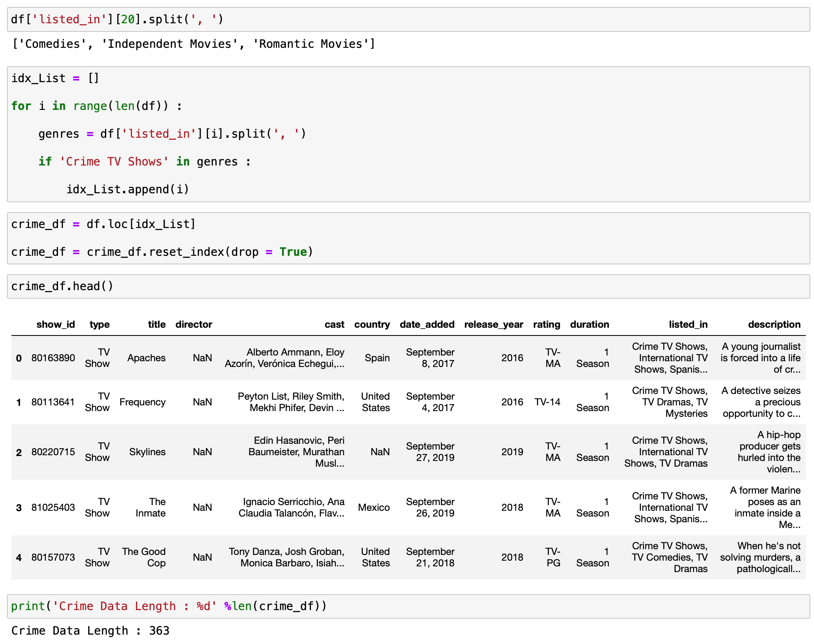Image resolution: width=814 pixels, height=644 pixels.
Task: Click the Crime Data Length 363 output
Action: [90, 631]
